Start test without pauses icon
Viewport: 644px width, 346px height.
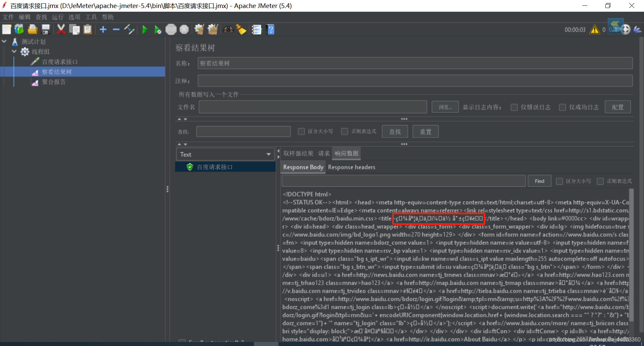point(158,30)
